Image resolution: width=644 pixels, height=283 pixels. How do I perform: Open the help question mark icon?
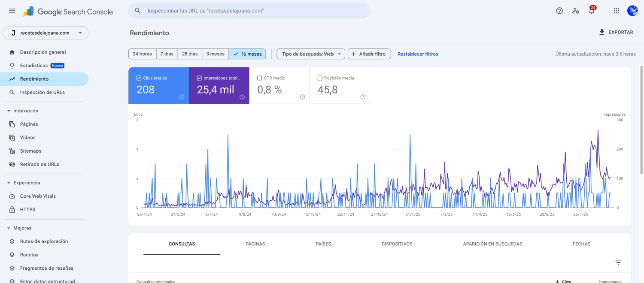(559, 11)
